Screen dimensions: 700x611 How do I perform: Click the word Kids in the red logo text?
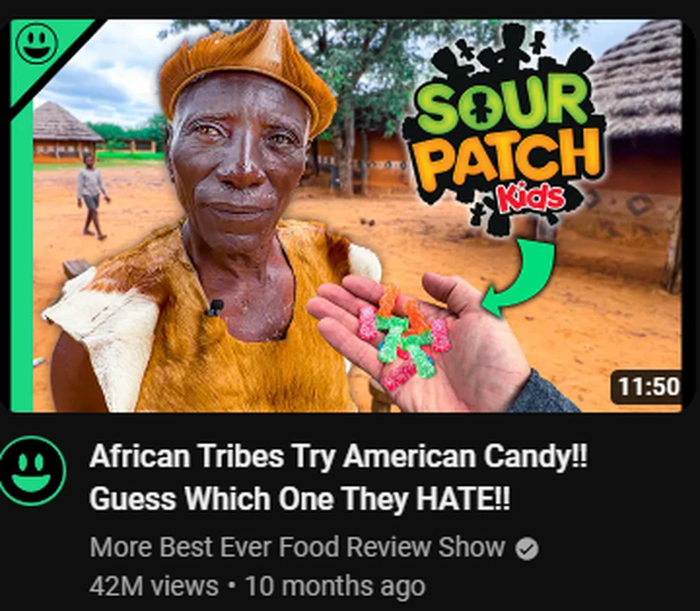[x=531, y=199]
